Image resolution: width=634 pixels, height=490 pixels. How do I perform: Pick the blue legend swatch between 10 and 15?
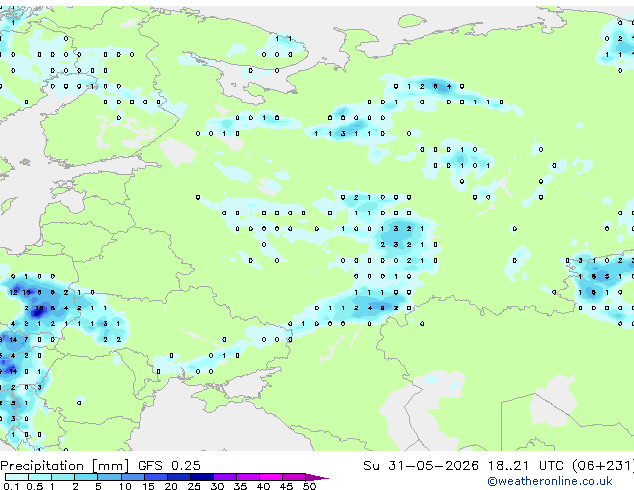[133, 477]
